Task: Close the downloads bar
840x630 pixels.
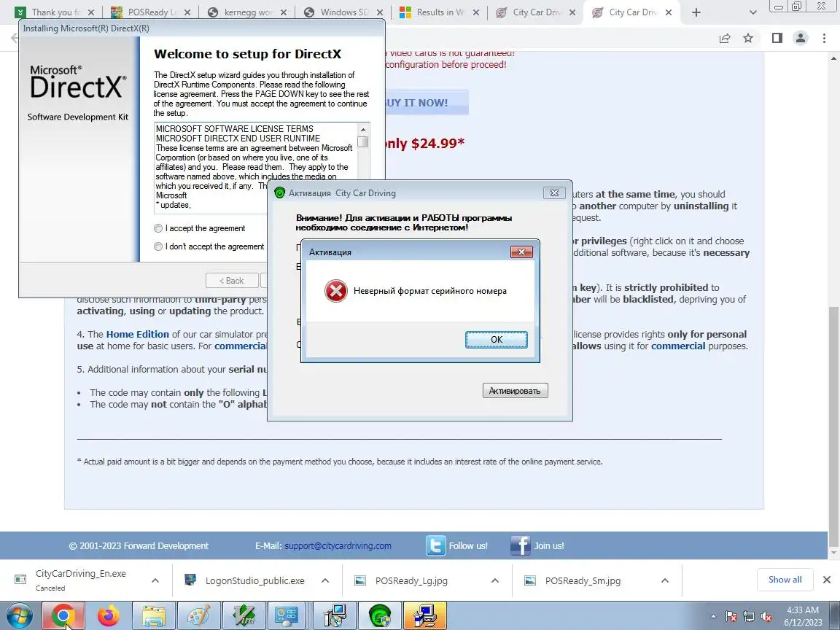Action: (x=827, y=580)
